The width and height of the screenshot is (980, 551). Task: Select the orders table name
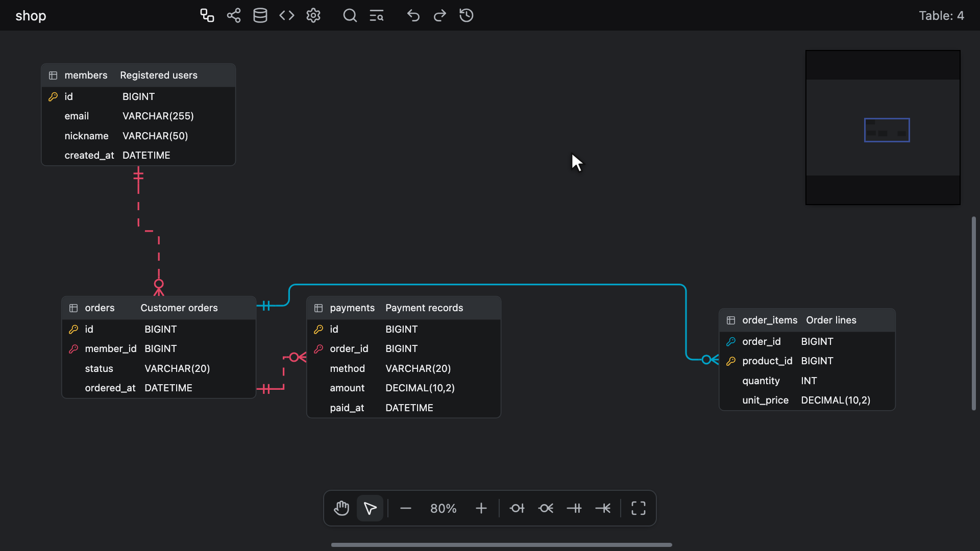coord(100,308)
